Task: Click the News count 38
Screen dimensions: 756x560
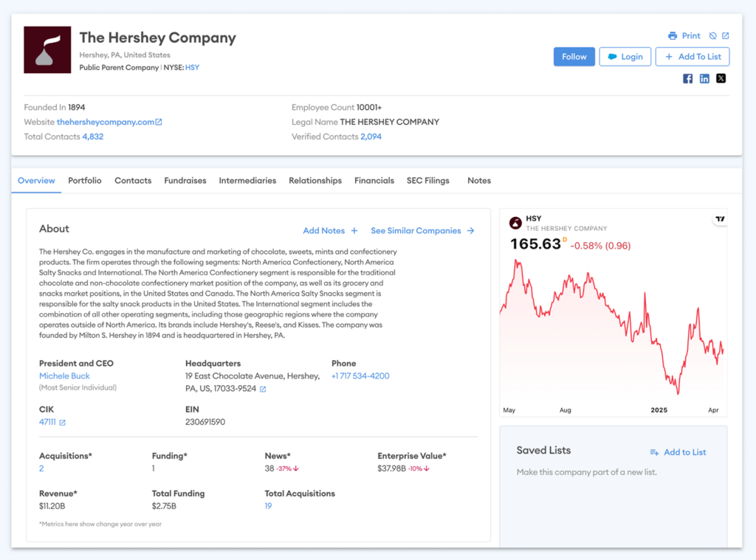Action: [x=269, y=469]
